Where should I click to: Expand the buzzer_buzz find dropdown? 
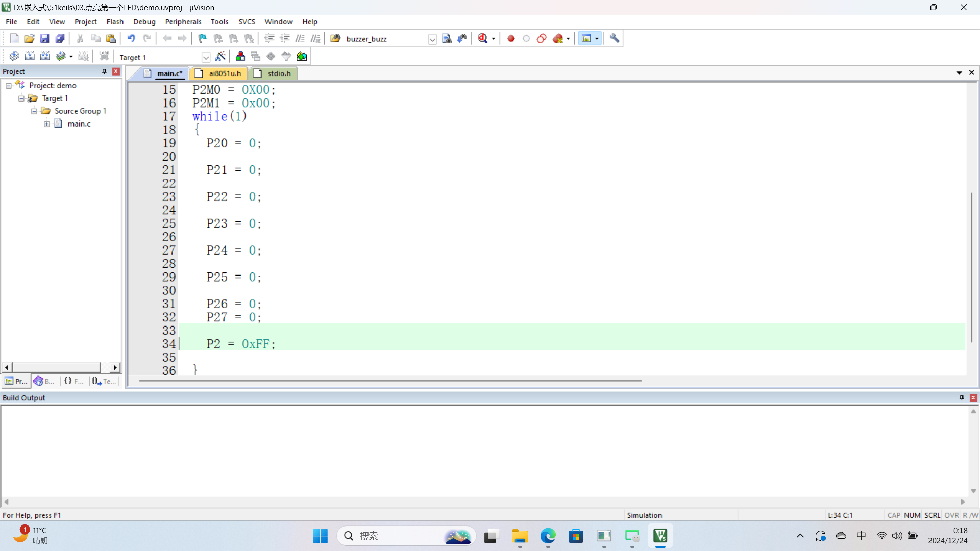click(432, 39)
